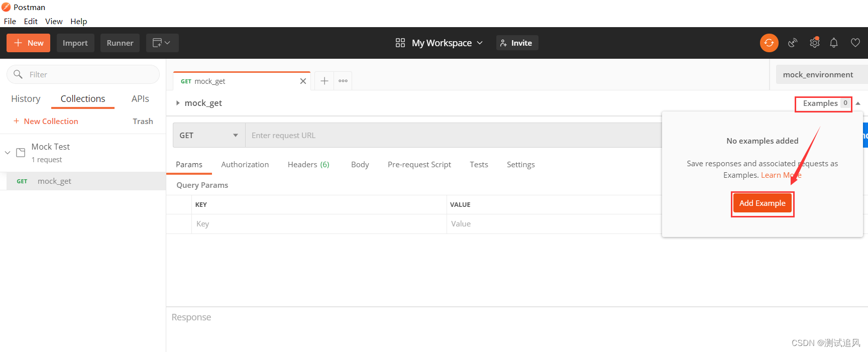Viewport: 868px width, 352px height.
Task: Open the Pre-request Script tab
Action: [x=419, y=165]
